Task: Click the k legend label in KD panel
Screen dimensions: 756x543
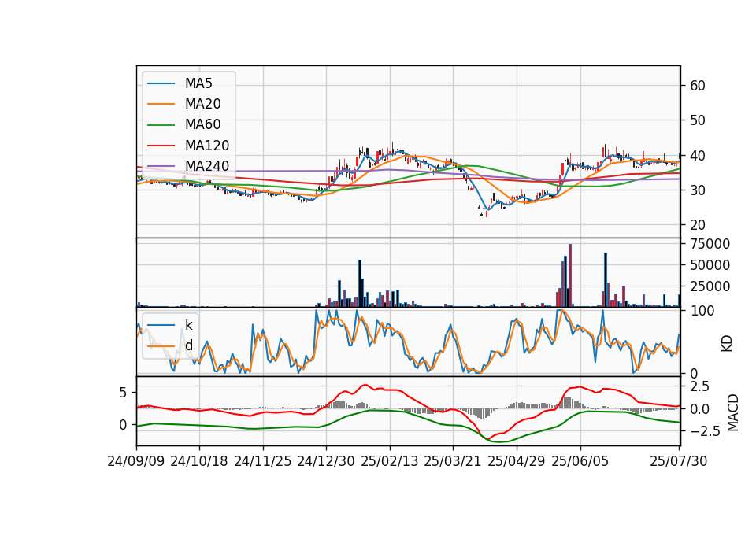Action: [188, 324]
